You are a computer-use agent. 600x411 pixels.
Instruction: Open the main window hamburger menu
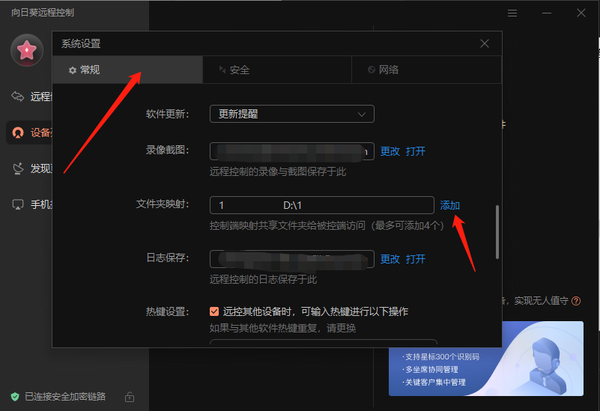(x=512, y=13)
